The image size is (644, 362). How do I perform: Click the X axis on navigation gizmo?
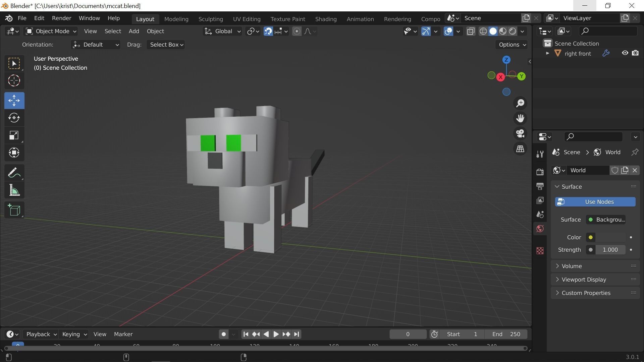click(500, 77)
